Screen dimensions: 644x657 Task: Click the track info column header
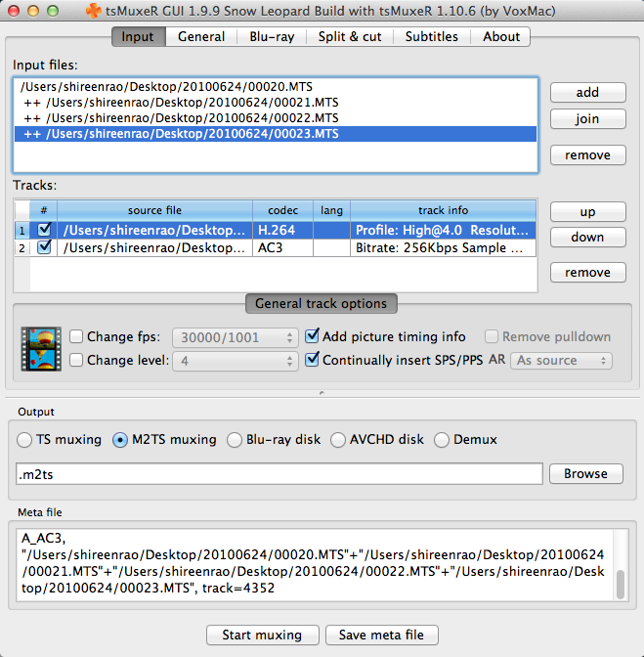coord(443,210)
